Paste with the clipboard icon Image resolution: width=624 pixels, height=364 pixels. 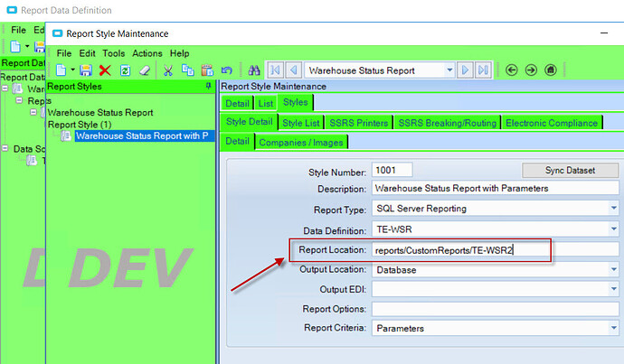(207, 70)
